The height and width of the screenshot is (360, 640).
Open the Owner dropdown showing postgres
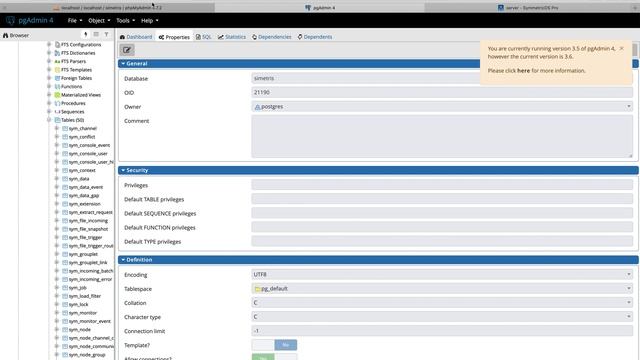point(442,107)
